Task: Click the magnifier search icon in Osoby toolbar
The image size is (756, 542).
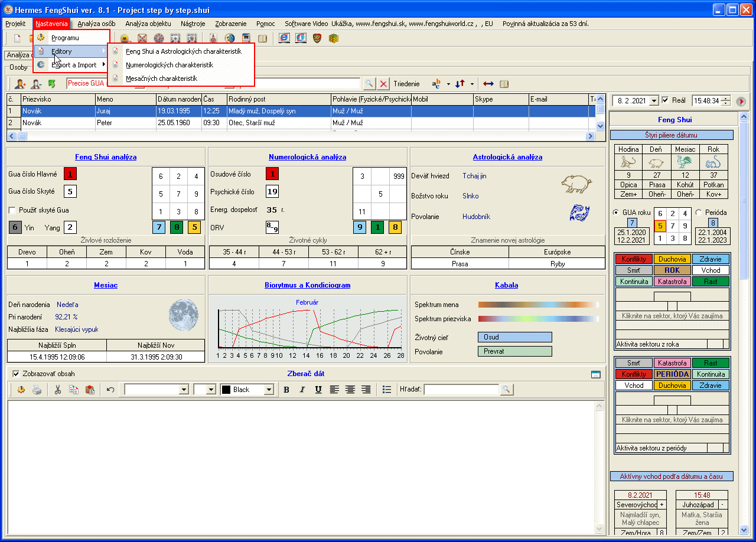Action: (369, 84)
